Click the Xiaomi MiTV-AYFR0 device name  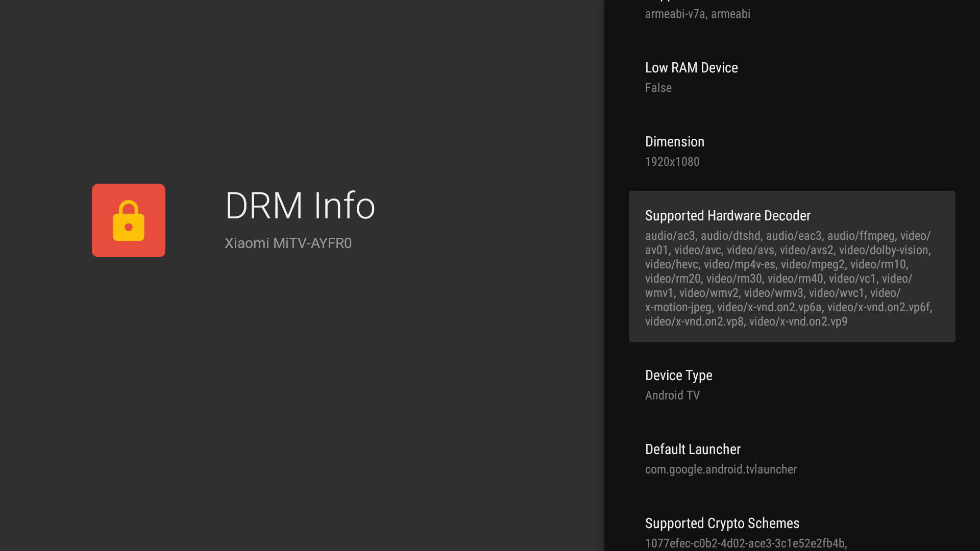coord(288,243)
